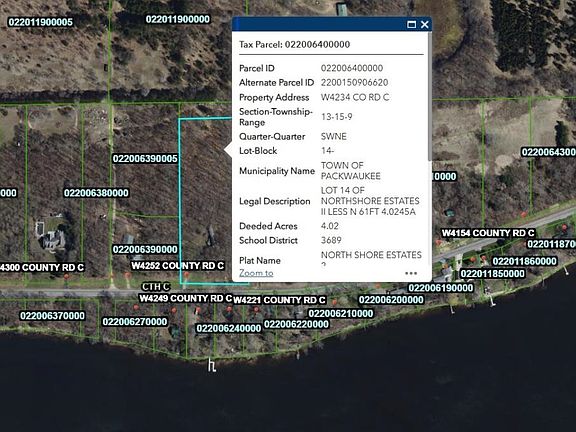576x432 pixels.
Task: Click the Alternate Parcel ID value 2200150906620
Action: [x=354, y=83]
